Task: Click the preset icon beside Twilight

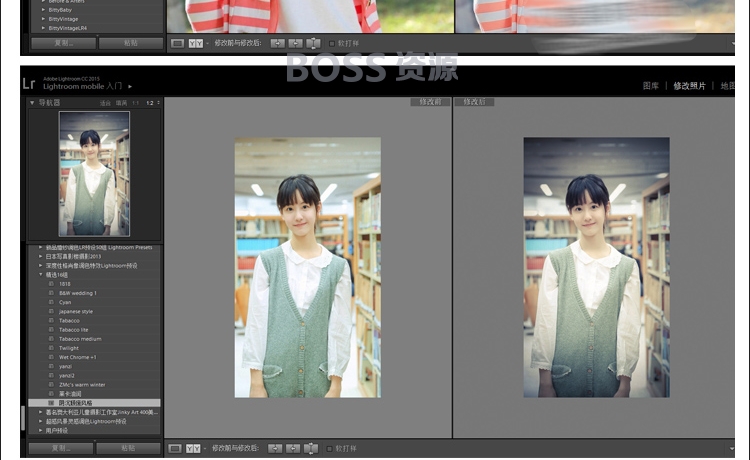Action: [x=51, y=348]
